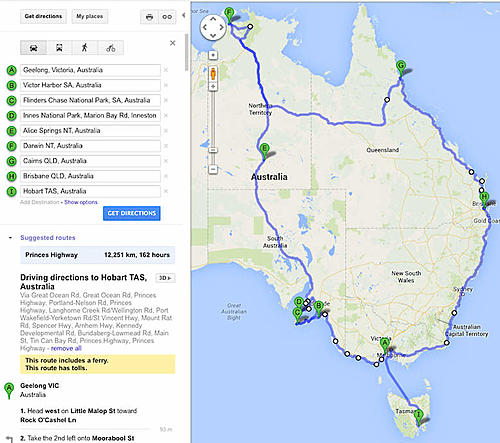Click map pin A near Melbourne
Screen dimensions: 500x443
385,345
